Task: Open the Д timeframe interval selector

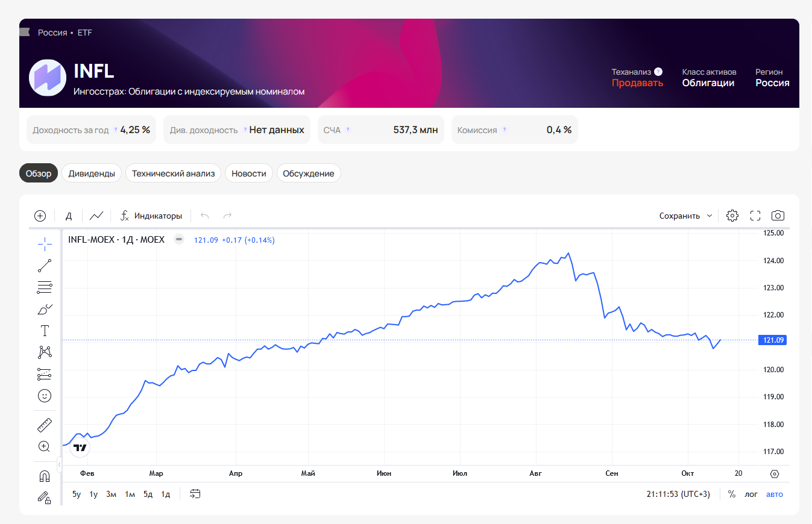Action: pyautogui.click(x=69, y=216)
